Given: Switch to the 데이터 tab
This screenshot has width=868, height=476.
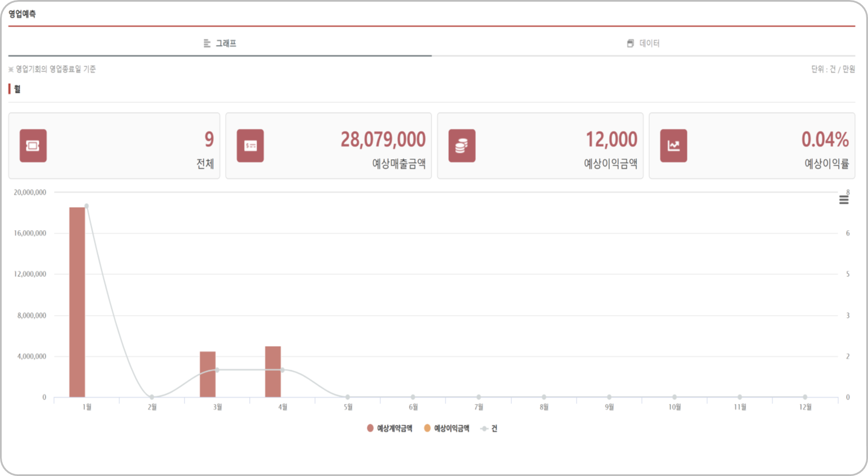Looking at the screenshot, I should click(x=643, y=43).
